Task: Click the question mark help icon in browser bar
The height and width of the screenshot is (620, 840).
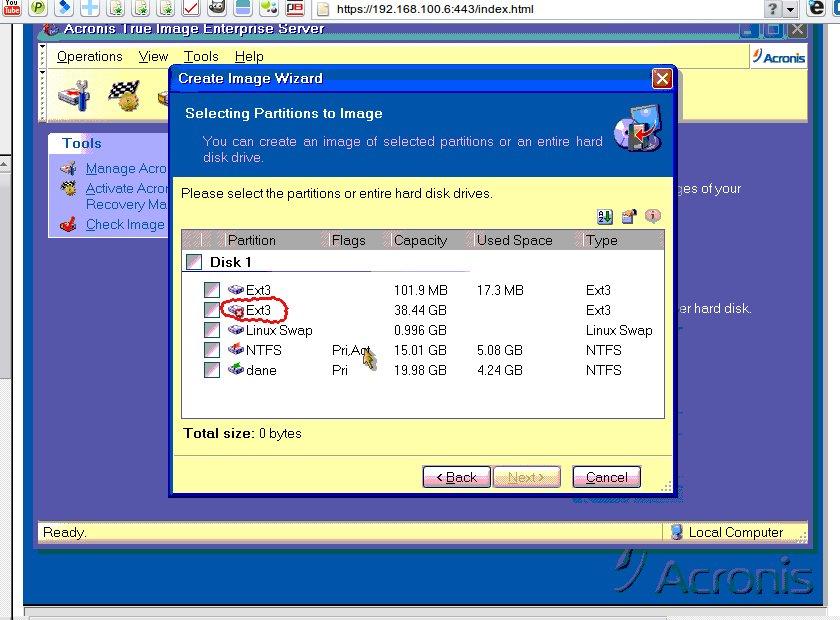Action: [x=772, y=9]
